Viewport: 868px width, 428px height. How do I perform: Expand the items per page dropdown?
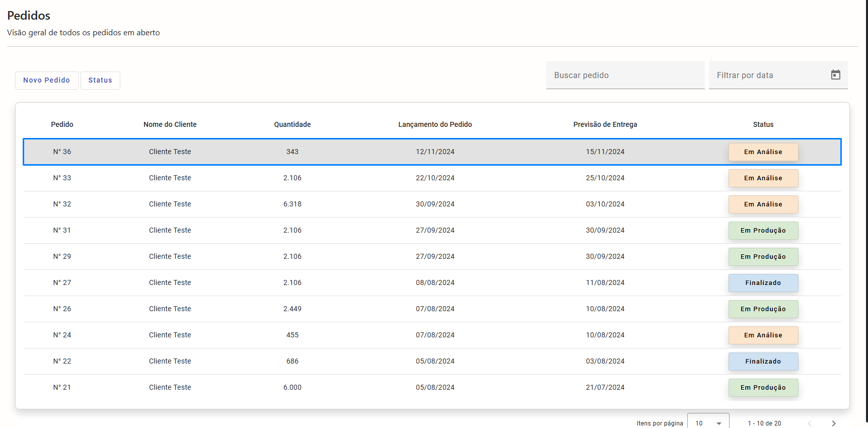point(708,423)
